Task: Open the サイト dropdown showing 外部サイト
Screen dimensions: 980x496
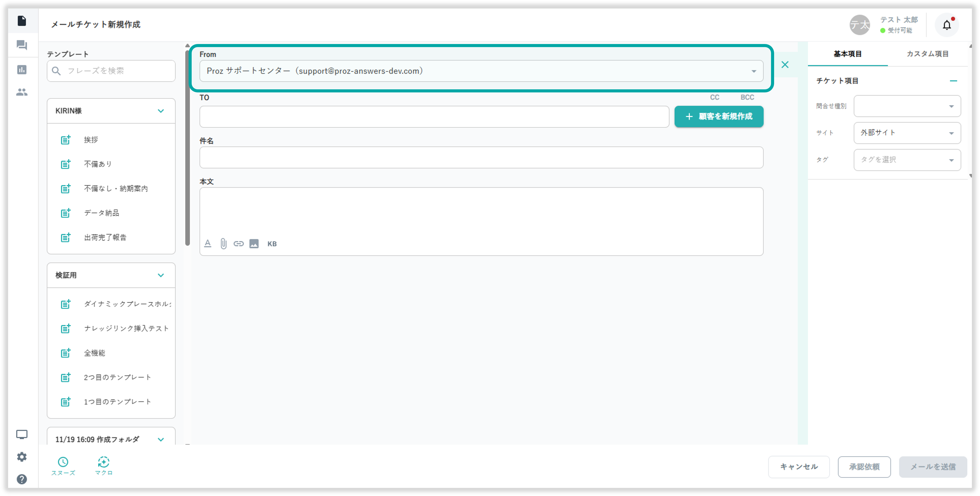Action: coord(907,133)
